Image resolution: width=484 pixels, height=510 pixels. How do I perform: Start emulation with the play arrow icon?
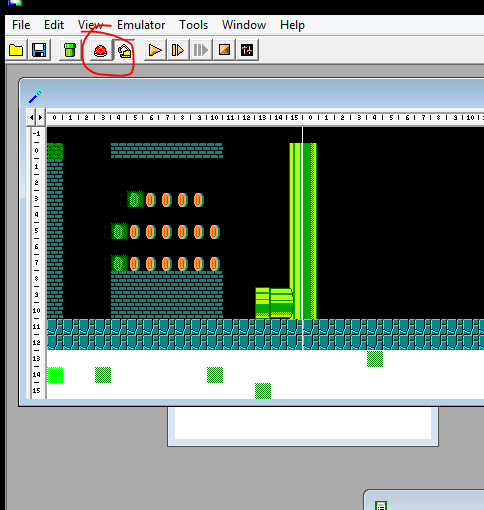[x=155, y=50]
